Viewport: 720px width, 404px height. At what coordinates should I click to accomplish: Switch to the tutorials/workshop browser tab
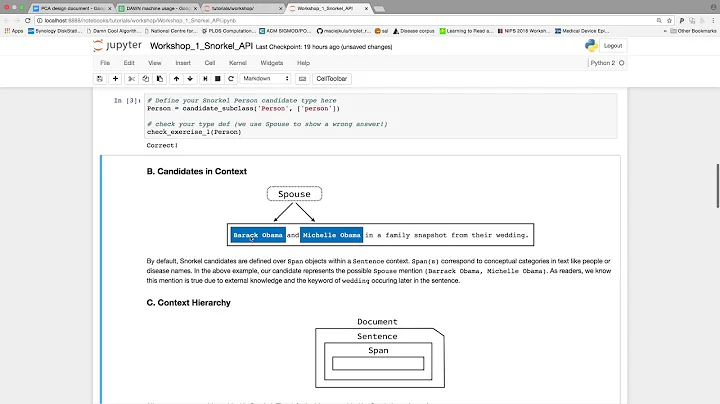[242, 8]
